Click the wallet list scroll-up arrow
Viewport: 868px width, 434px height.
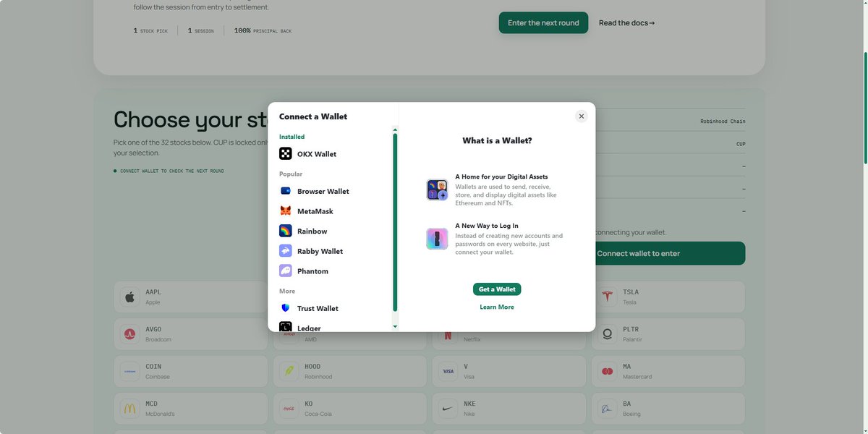(395, 129)
